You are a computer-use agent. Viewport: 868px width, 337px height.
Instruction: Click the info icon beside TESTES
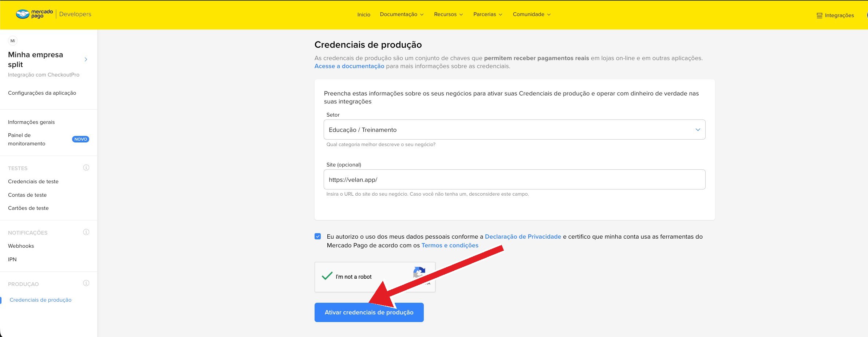tap(86, 168)
